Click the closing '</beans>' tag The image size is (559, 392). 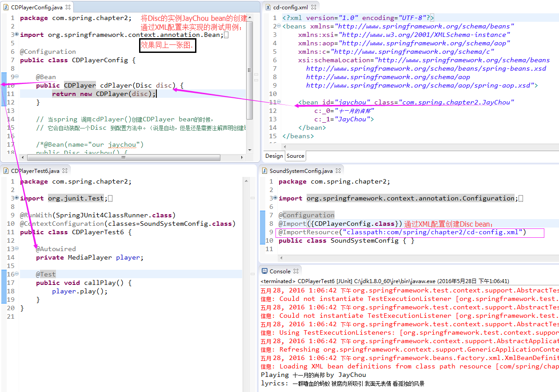tap(298, 136)
